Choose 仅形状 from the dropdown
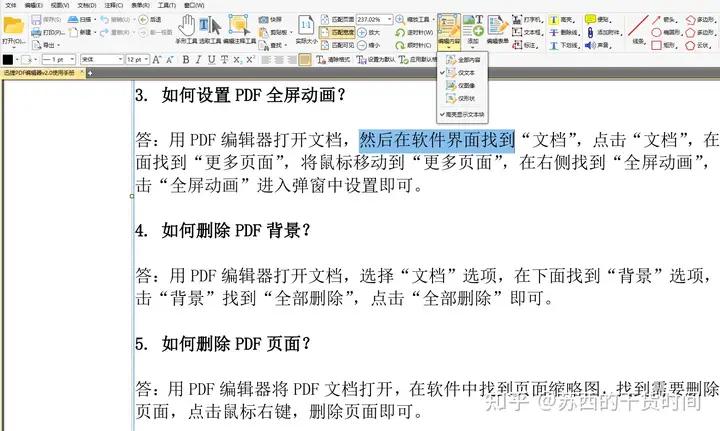The image size is (720, 431). (462, 98)
